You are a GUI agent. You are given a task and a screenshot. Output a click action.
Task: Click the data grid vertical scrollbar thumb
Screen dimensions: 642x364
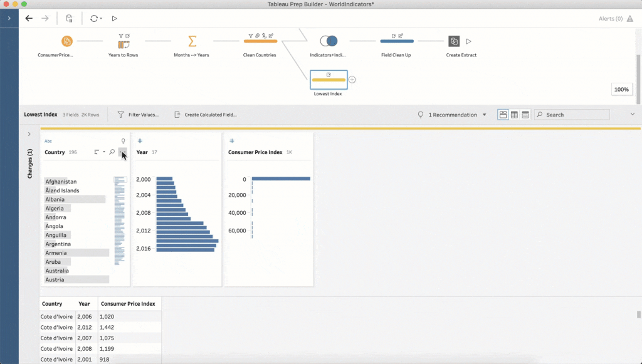(x=638, y=315)
